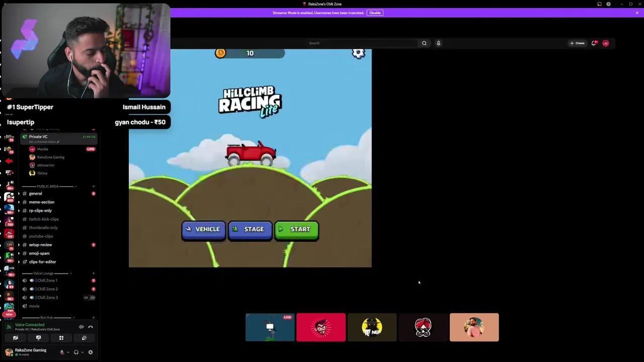Open noise suppression options
This screenshot has width=644, height=362.
[82, 327]
